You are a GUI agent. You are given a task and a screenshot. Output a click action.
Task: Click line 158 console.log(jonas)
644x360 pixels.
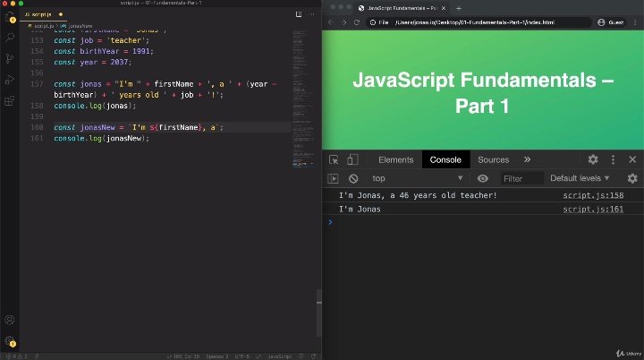(95, 106)
